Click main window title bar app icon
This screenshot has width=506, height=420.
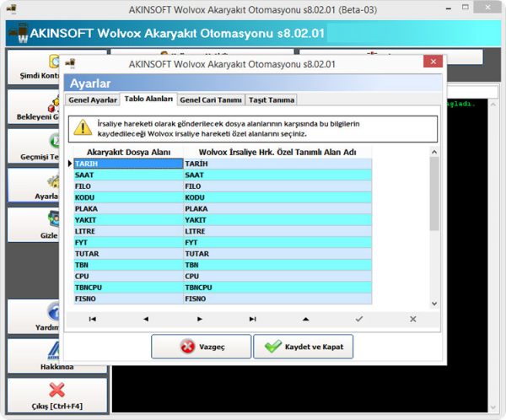coord(11,9)
